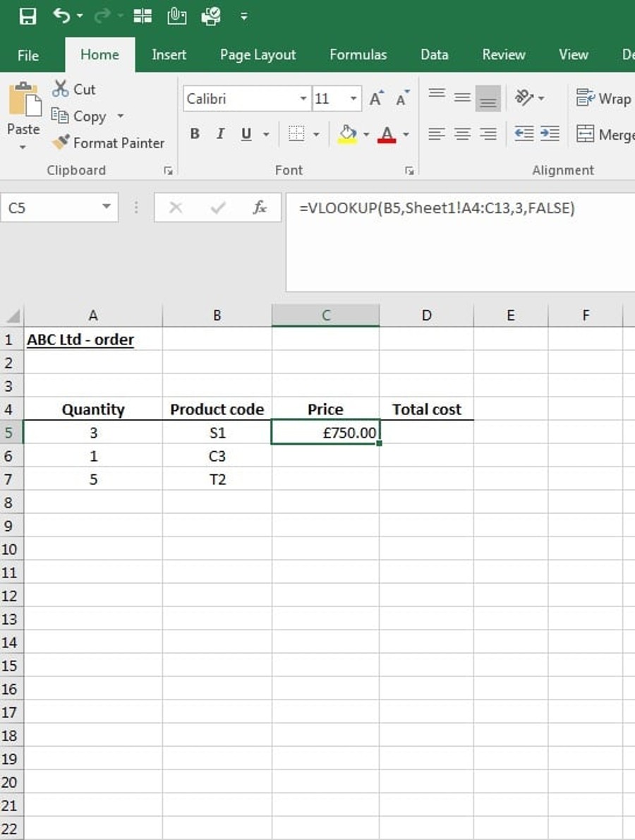Select column D header
This screenshot has width=635, height=840.
(x=426, y=316)
